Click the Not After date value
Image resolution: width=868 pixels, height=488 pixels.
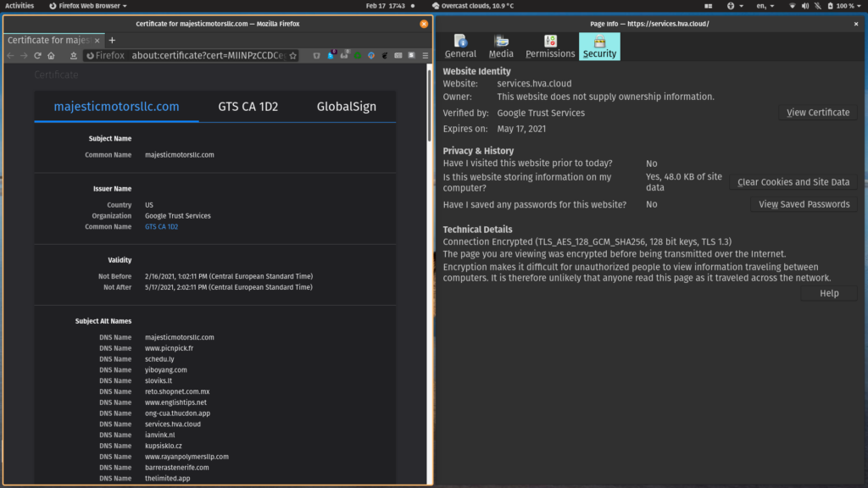pyautogui.click(x=229, y=287)
